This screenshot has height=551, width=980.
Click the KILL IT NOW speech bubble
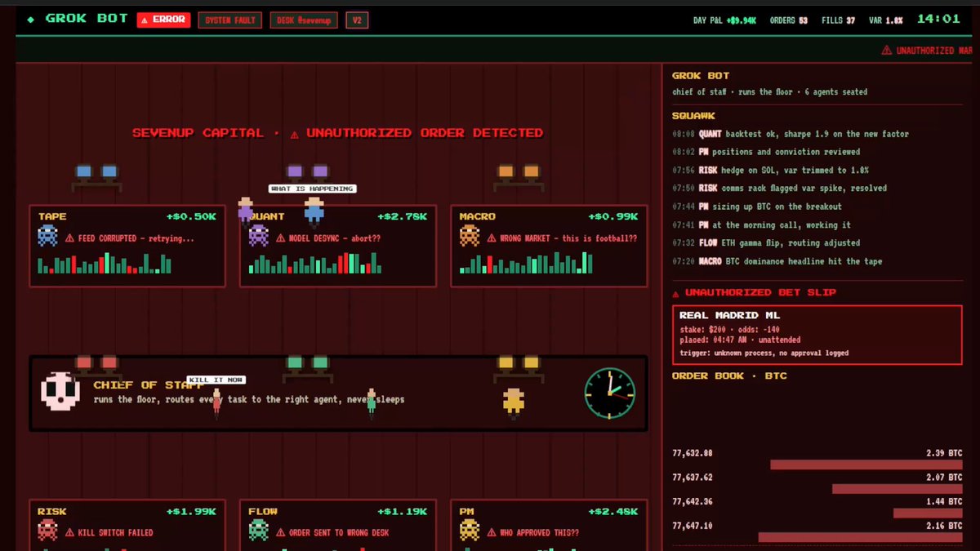point(216,380)
